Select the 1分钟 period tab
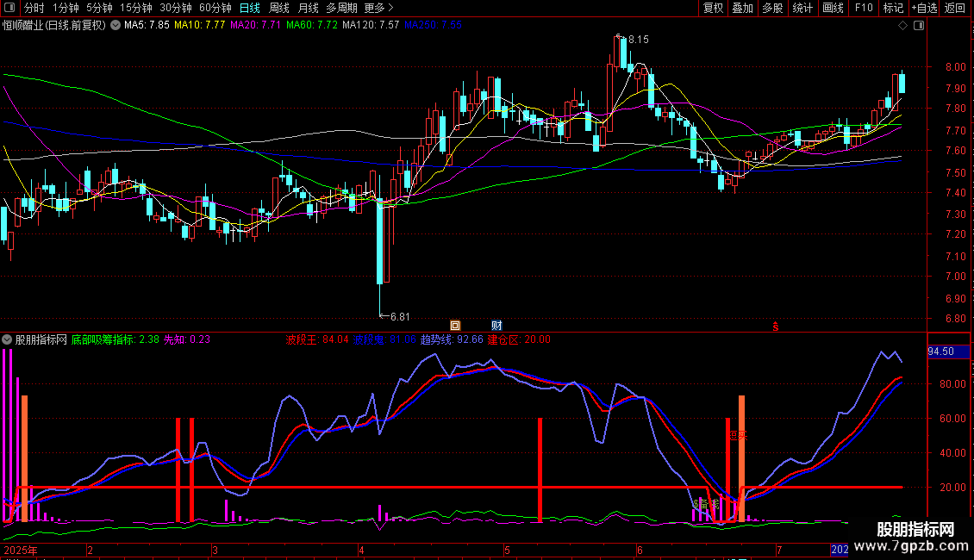 click(x=66, y=8)
